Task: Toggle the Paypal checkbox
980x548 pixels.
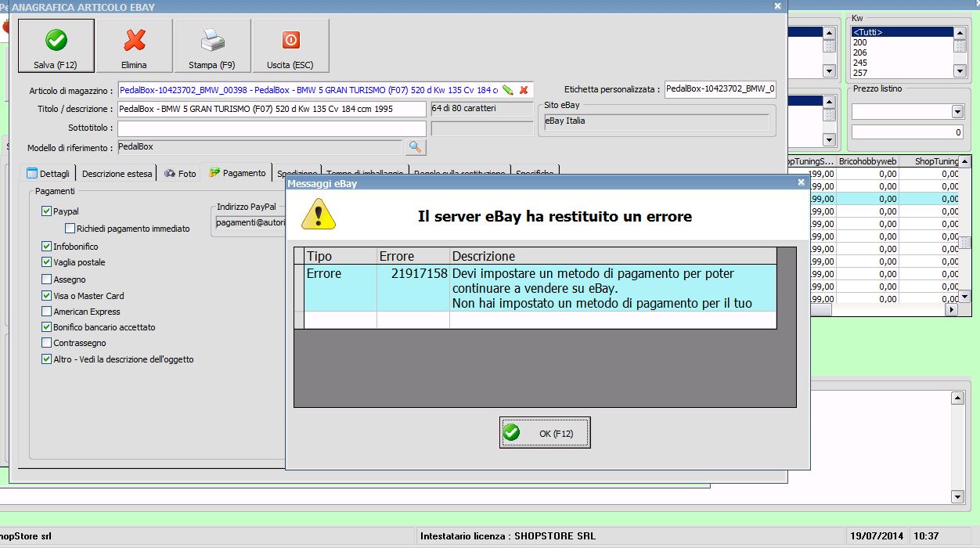Action: click(47, 211)
